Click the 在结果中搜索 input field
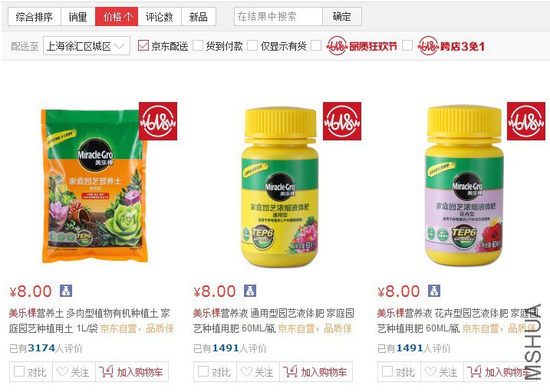The height and width of the screenshot is (392, 550). 278,16
